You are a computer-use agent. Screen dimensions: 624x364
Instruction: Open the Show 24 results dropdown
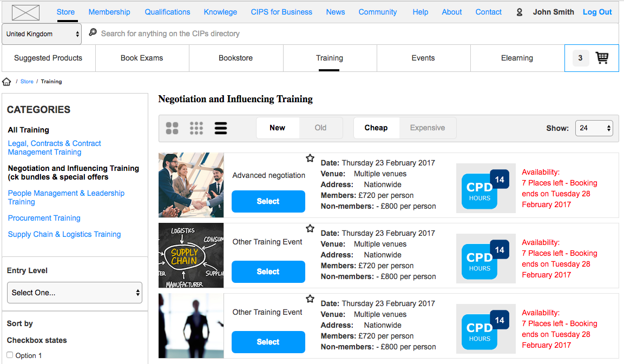pyautogui.click(x=594, y=128)
